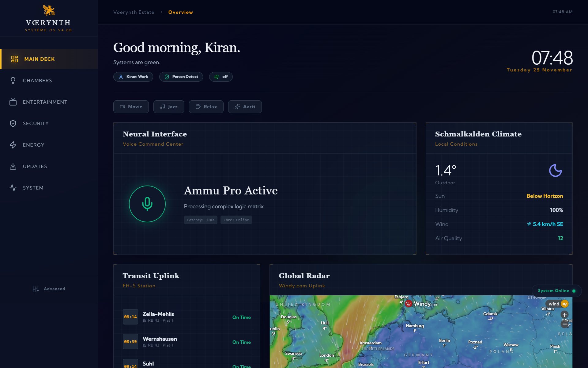Image resolution: width=588 pixels, height=368 pixels.
Task: Select the 08:39 Wernshausen departure
Action: click(187, 342)
